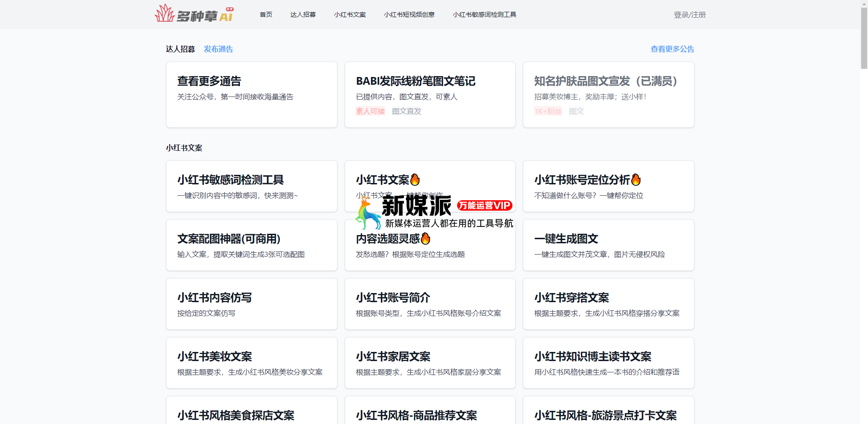Viewport: 868px width, 424px height.
Task: Open the 查看更多通告 card
Action: click(x=252, y=95)
